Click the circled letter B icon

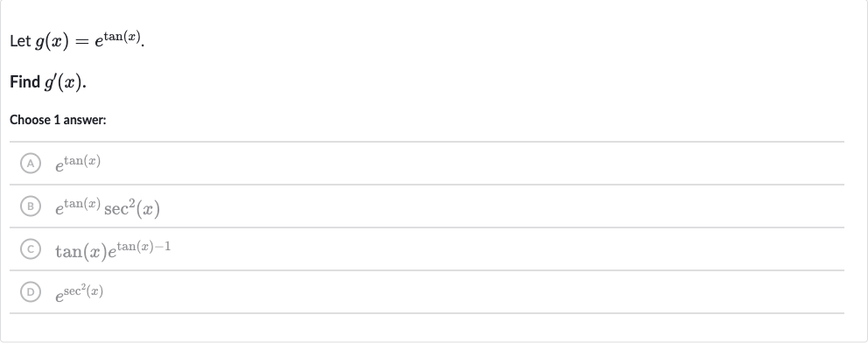point(31,206)
